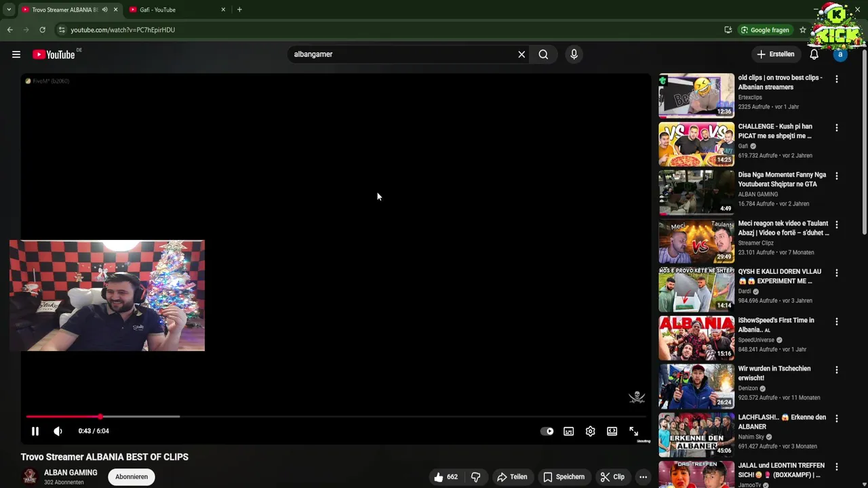868x488 pixels.
Task: Start voice search with microphone
Action: click(x=574, y=54)
